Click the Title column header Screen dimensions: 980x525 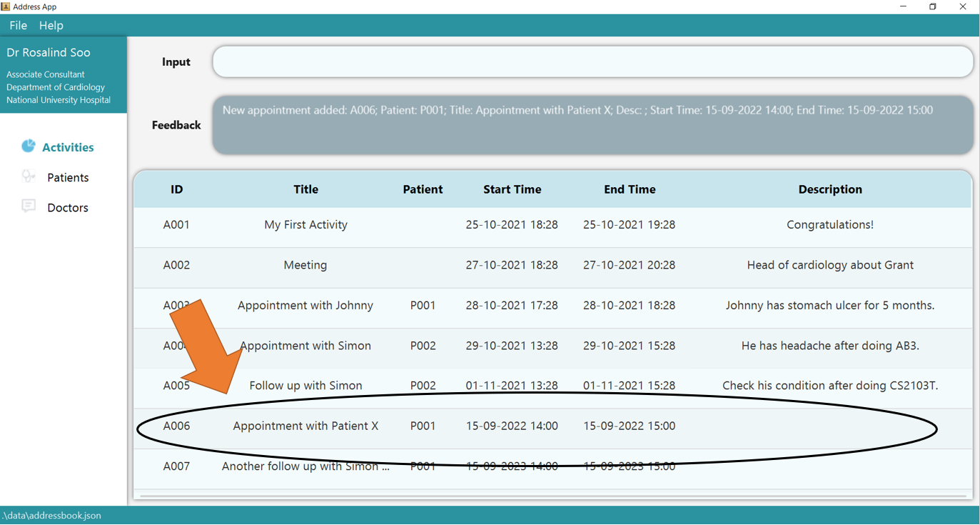pyautogui.click(x=305, y=189)
